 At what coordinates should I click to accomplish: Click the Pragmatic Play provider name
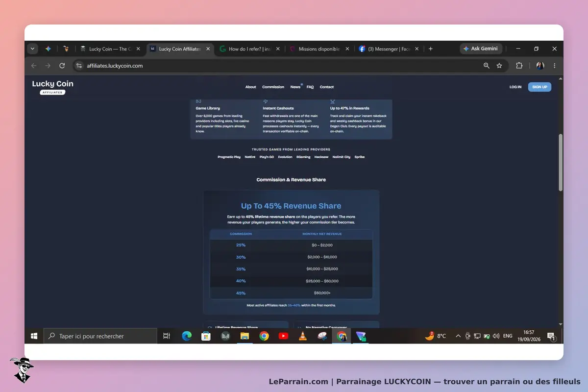click(x=229, y=157)
